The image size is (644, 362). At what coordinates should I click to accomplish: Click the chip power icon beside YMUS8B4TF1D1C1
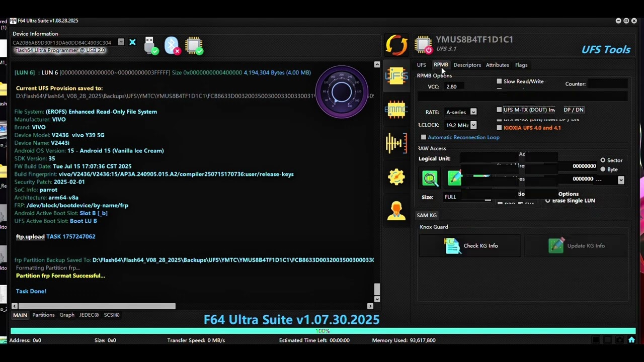(x=424, y=45)
